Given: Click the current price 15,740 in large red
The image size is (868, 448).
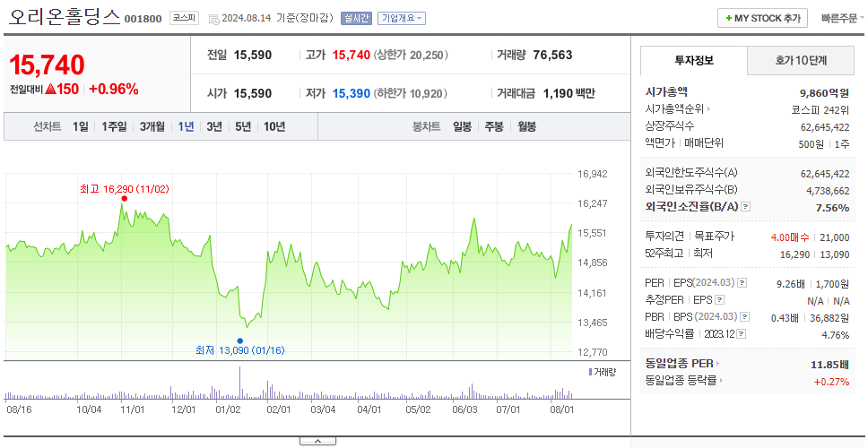Looking at the screenshot, I should point(47,65).
